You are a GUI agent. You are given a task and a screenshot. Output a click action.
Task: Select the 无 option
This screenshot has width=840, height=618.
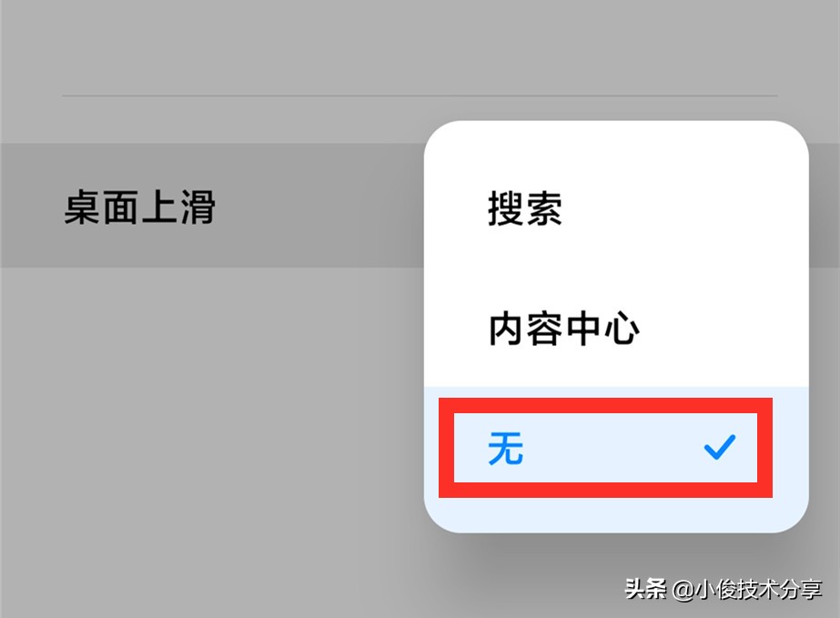[x=605, y=448]
